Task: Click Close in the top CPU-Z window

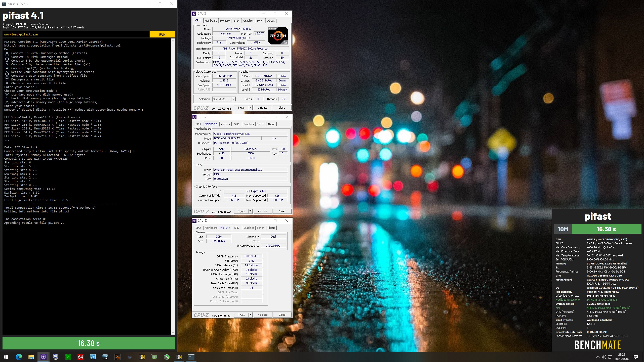Action: [282, 108]
